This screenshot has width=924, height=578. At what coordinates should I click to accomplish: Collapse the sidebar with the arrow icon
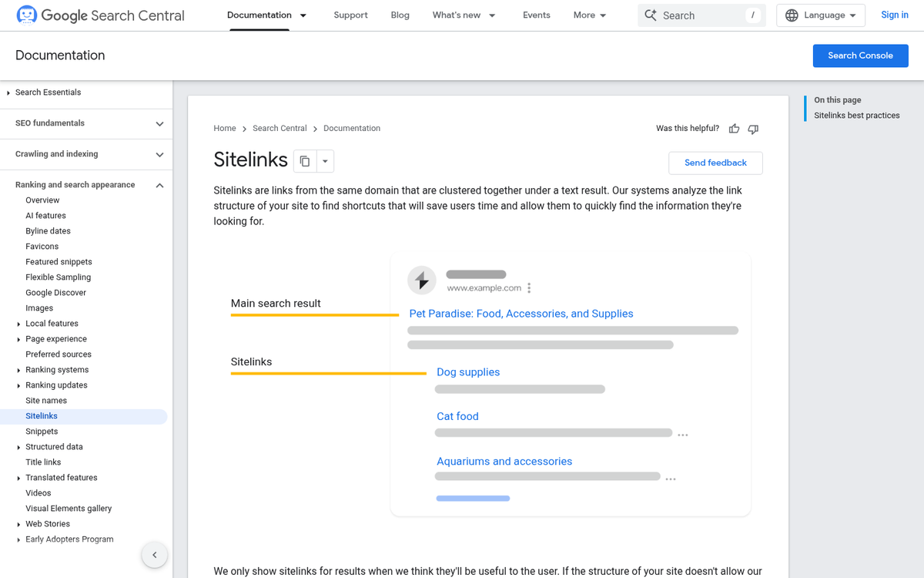click(154, 554)
